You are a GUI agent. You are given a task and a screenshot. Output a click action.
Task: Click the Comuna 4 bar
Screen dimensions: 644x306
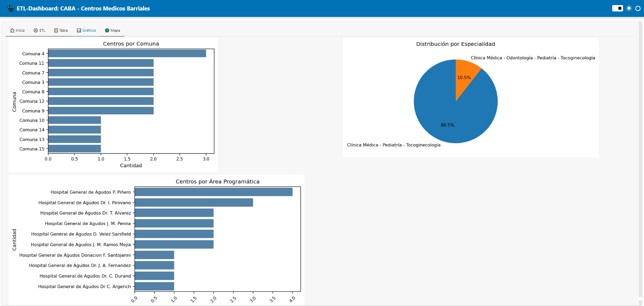pyautogui.click(x=127, y=53)
